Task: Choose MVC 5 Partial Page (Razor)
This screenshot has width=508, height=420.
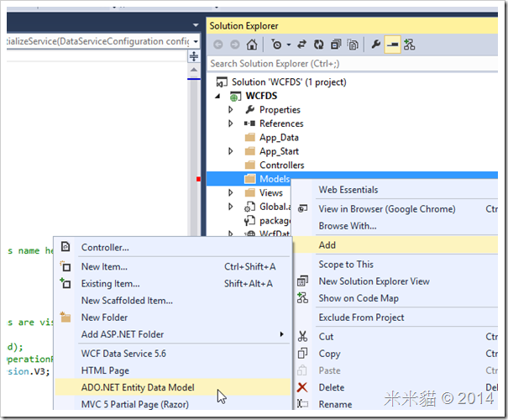Action: tap(135, 404)
